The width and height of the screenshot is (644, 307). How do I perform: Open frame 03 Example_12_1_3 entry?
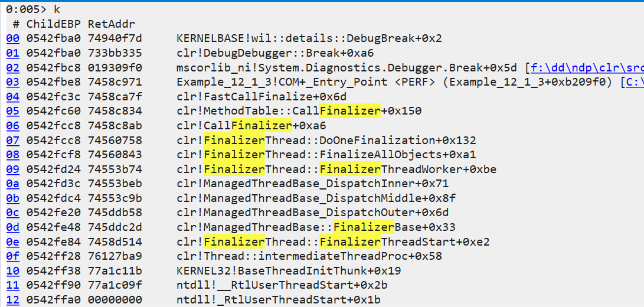[x=13, y=82]
